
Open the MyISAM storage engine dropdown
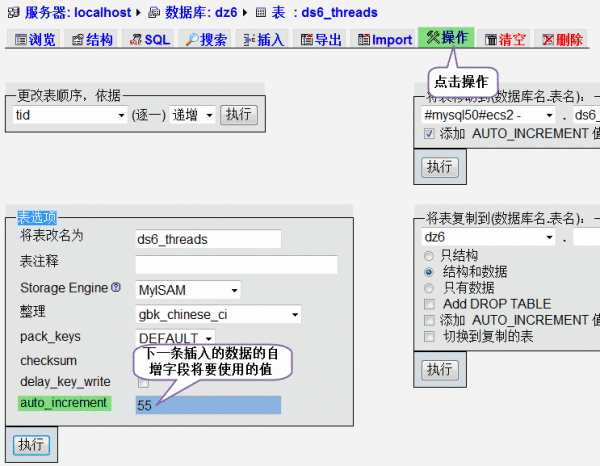(188, 290)
